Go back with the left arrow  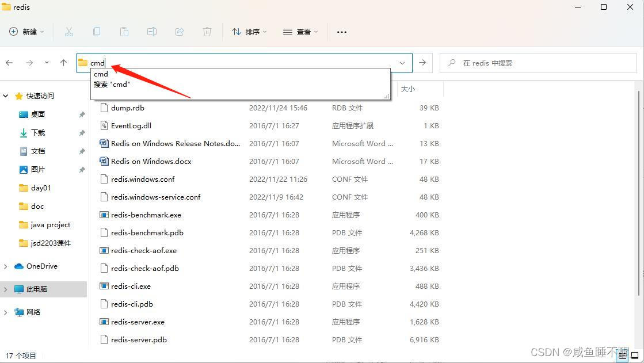point(9,63)
